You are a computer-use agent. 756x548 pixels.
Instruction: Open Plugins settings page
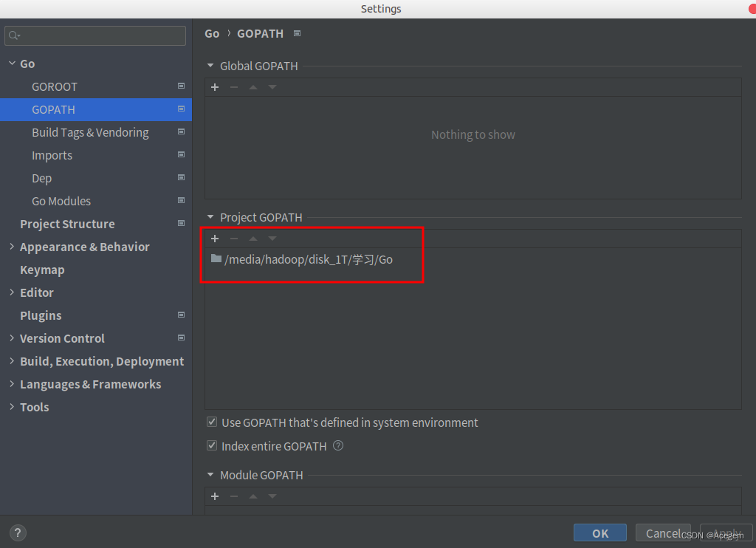pos(96,315)
